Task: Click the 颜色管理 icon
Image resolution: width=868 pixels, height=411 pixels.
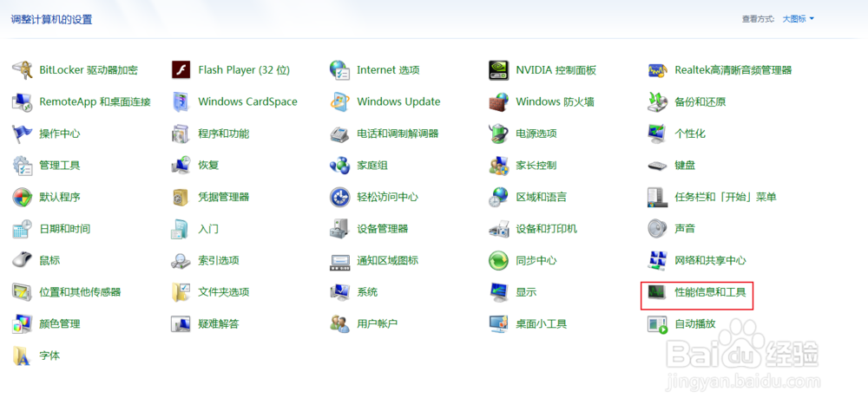Action: 23,323
